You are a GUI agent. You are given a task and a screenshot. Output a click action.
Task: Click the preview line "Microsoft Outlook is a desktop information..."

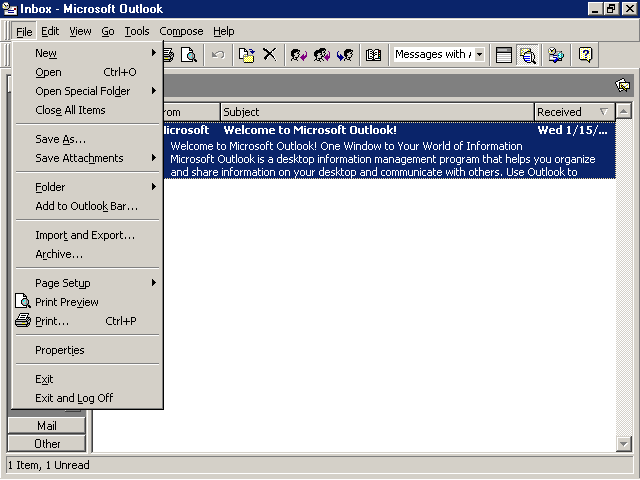pos(382,159)
